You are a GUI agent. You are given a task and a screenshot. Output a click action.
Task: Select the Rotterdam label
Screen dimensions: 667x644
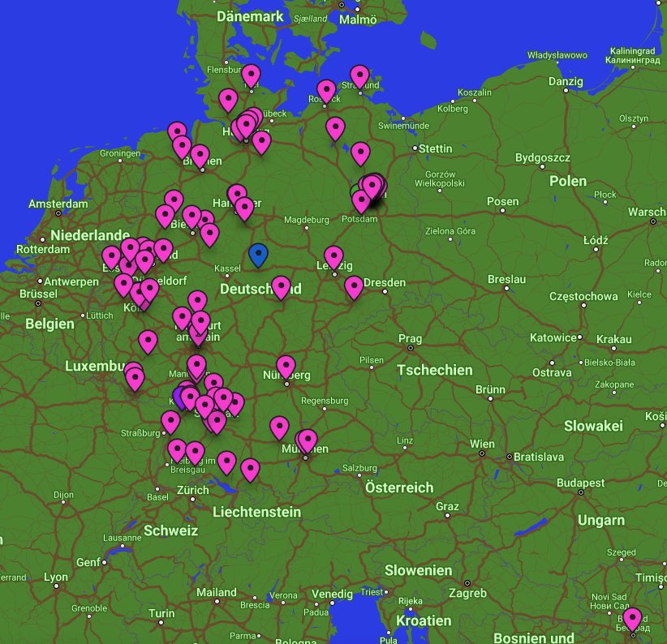[43, 249]
